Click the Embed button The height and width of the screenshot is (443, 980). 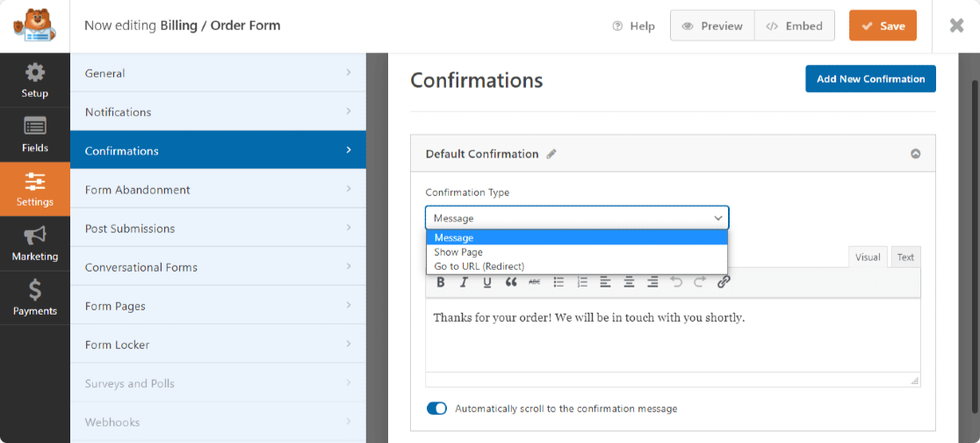click(795, 25)
